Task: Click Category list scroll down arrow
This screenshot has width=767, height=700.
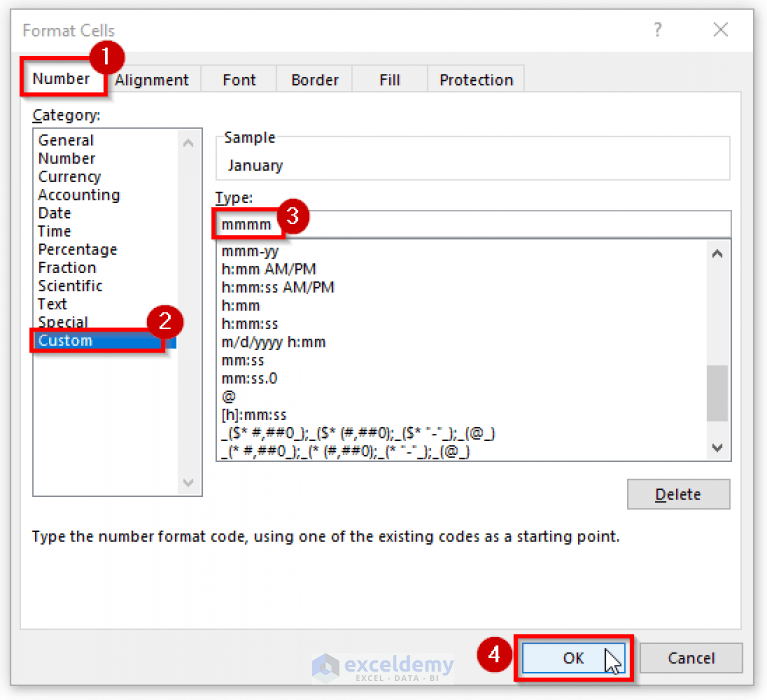Action: (188, 483)
